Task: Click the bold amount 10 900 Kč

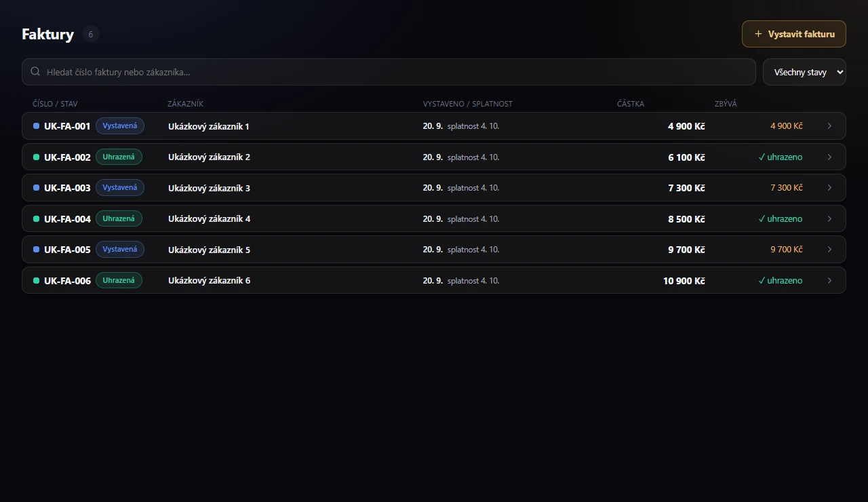Action: point(684,281)
